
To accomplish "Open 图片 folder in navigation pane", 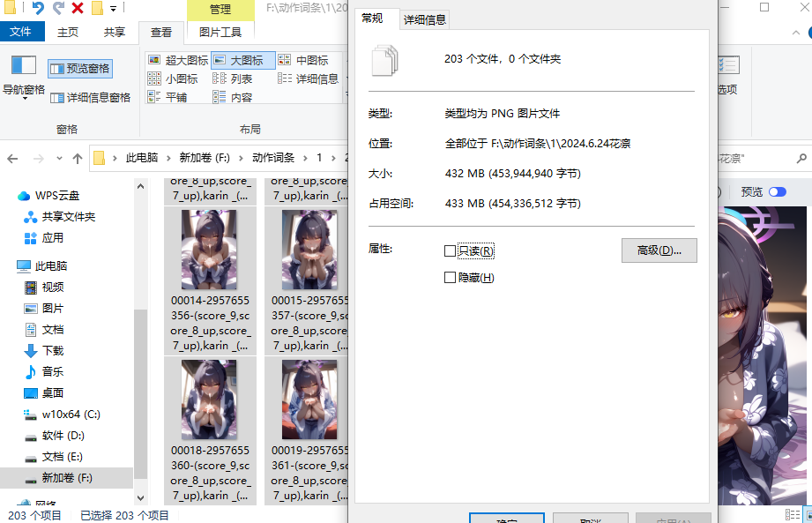I will tap(44, 309).
